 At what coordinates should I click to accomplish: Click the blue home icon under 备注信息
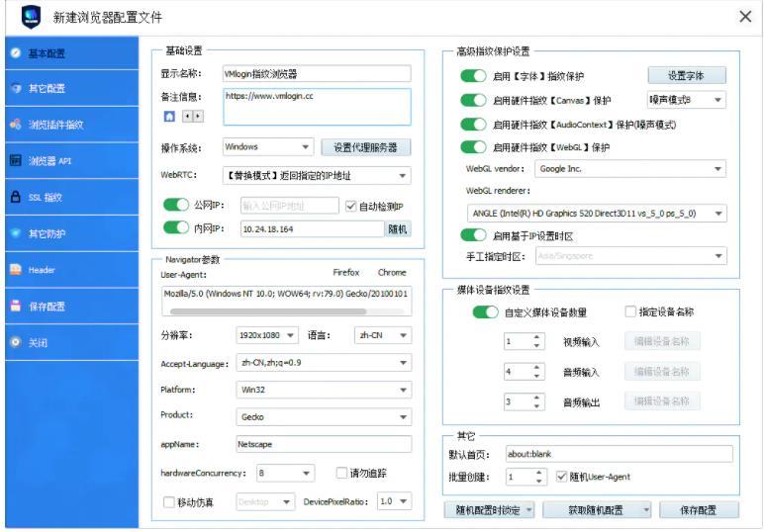[x=169, y=117]
